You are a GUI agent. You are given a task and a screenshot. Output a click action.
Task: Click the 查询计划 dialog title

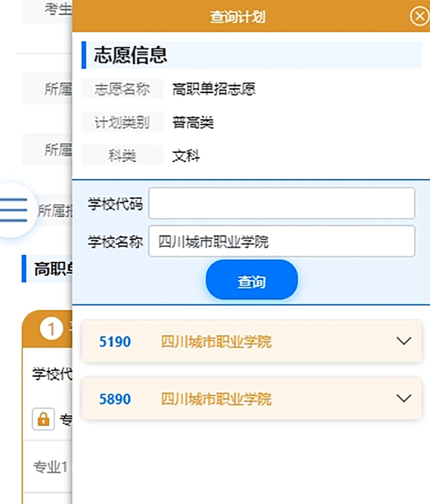pyautogui.click(x=238, y=17)
